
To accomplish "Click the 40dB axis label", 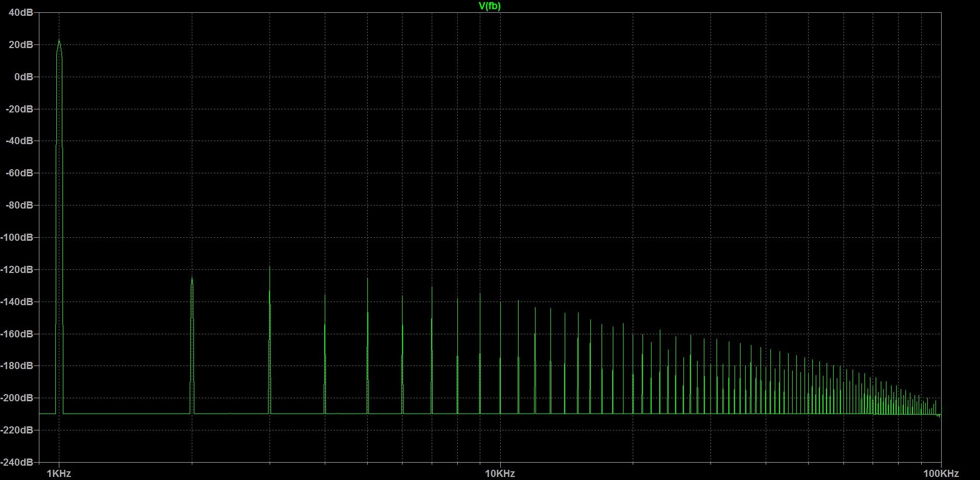I will [x=21, y=12].
